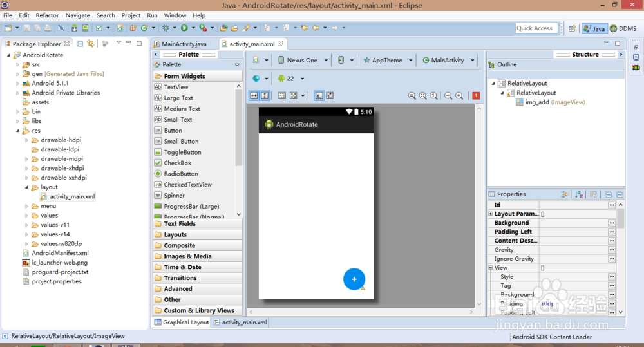644x347 pixels.
Task: Expand Layout Params property group
Action: [x=490, y=214]
